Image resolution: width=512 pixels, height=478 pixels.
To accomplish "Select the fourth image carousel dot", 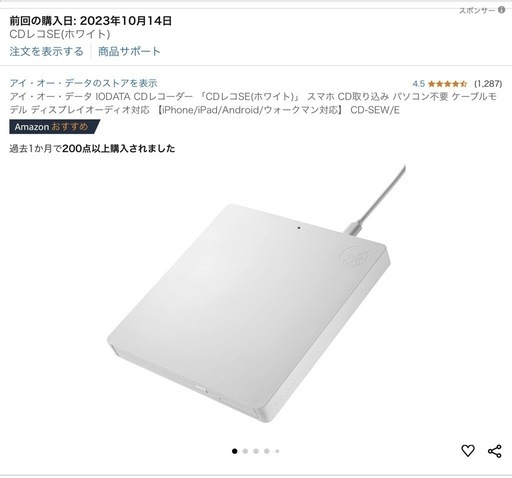I will click(x=267, y=451).
